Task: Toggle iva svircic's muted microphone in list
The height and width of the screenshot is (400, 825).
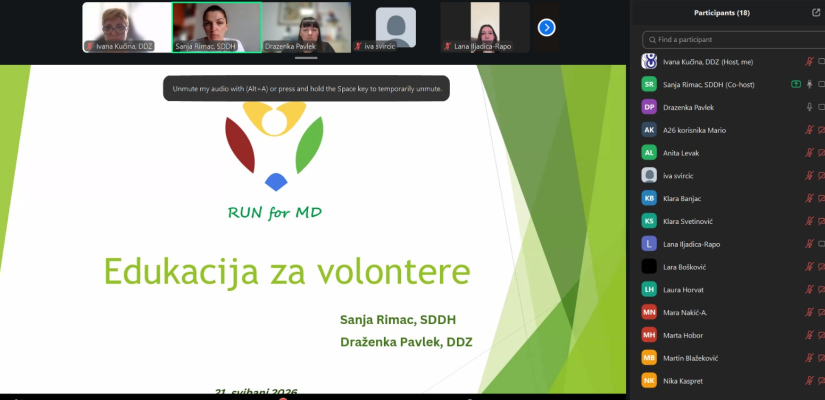Action: point(809,175)
